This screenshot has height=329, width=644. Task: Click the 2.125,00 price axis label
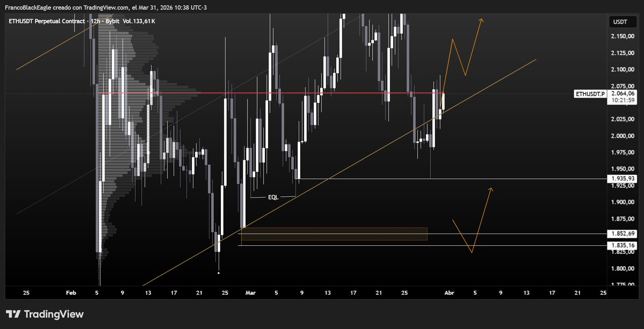click(623, 53)
